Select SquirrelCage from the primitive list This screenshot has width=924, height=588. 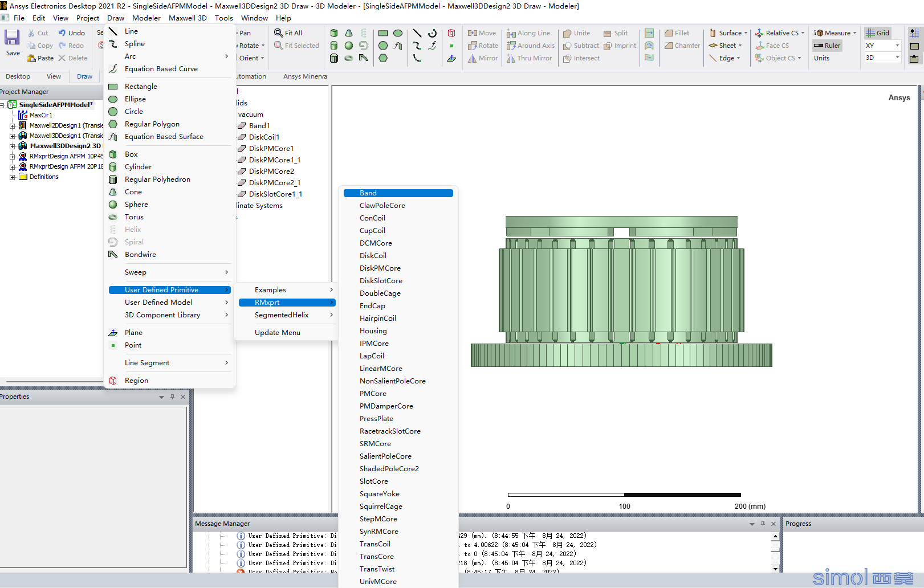381,507
